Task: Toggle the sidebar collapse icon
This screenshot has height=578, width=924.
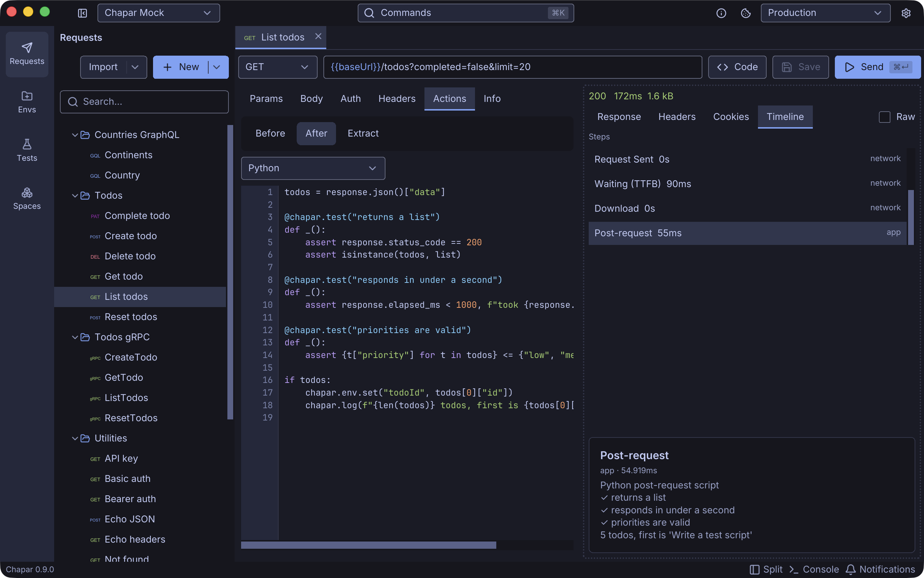Action: tap(82, 13)
